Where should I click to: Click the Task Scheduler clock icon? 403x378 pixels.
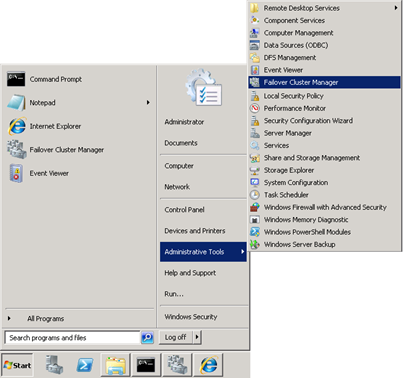point(255,195)
